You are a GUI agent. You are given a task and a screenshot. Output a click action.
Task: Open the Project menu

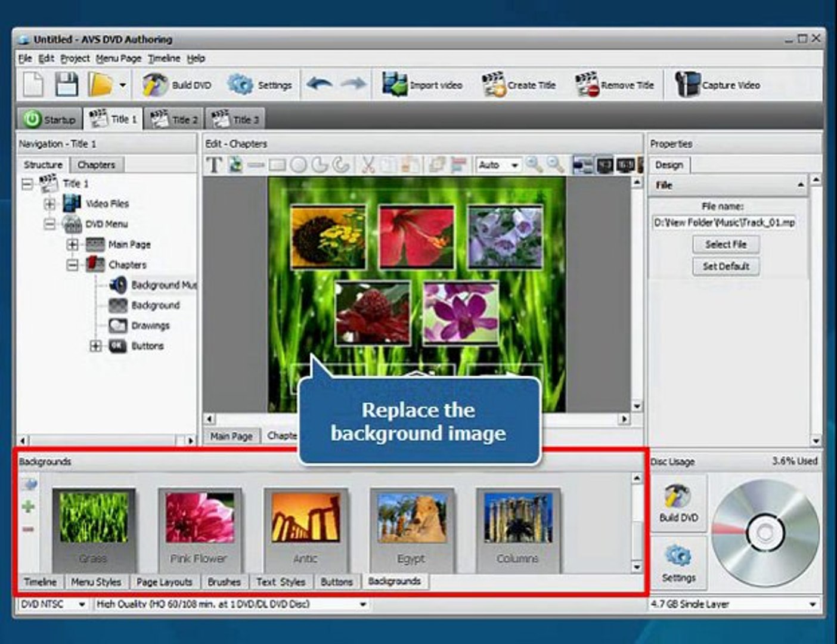click(x=75, y=58)
